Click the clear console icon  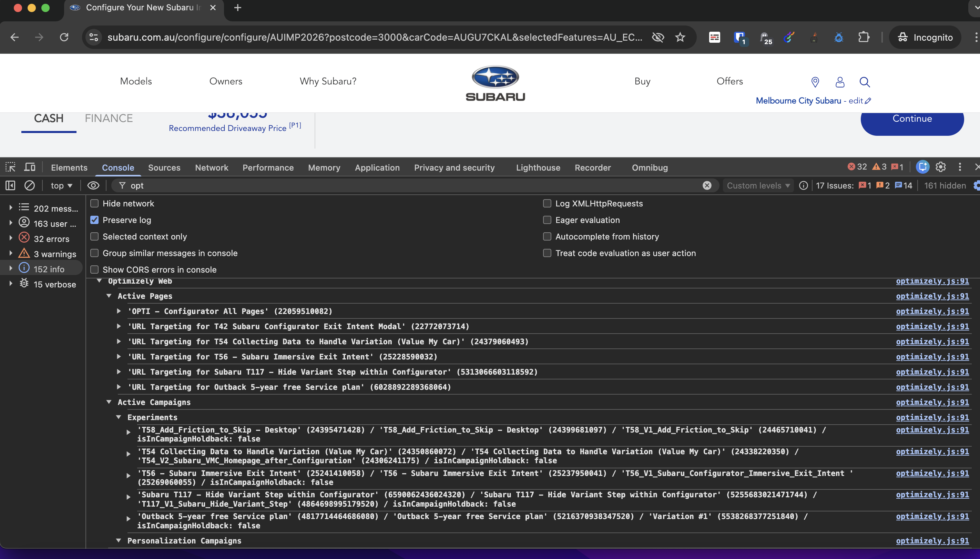point(30,185)
